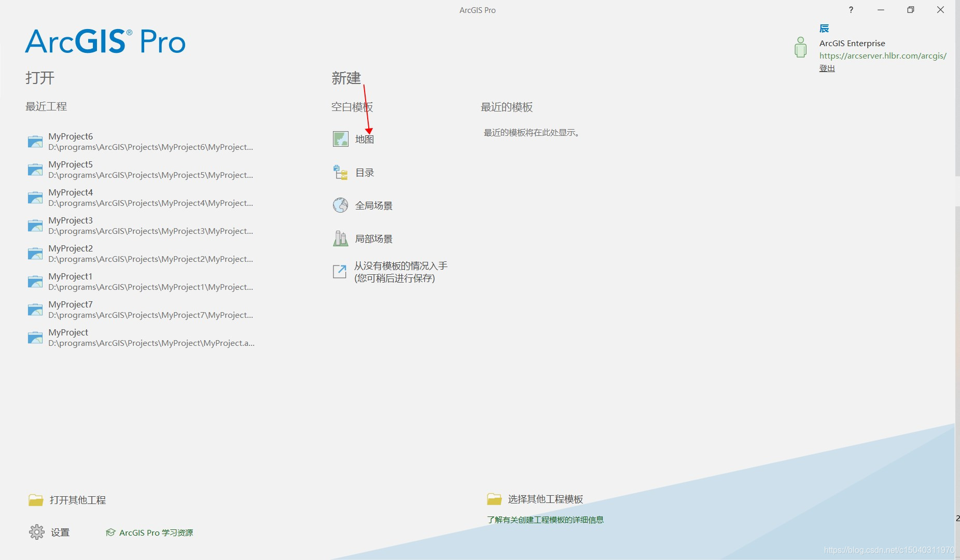Click the MyProject3 file path text

151,231
